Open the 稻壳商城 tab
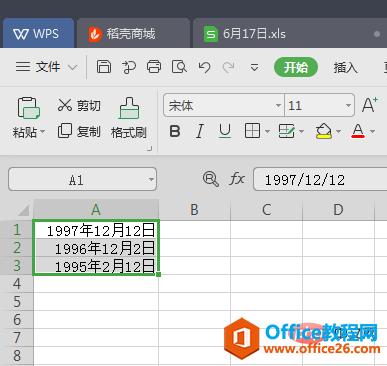Image resolution: width=387 pixels, height=366 pixels. pos(133,33)
